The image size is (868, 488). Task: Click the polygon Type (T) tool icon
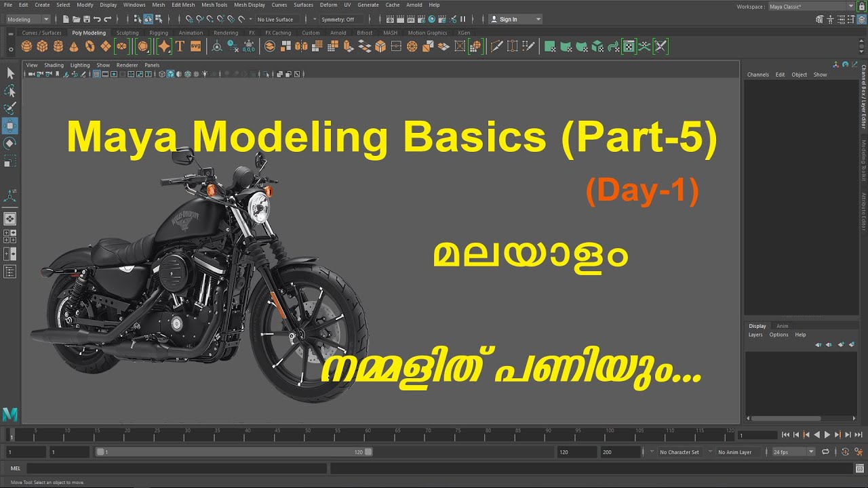click(180, 47)
